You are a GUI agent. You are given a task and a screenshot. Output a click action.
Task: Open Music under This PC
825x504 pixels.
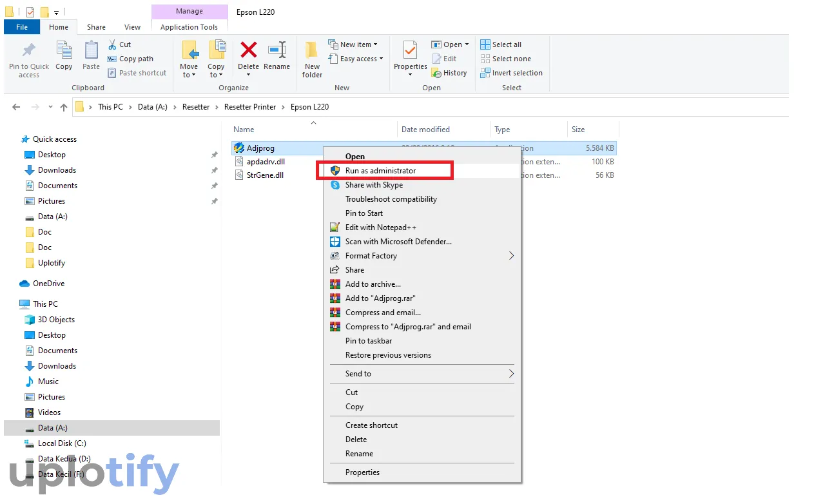48,382
